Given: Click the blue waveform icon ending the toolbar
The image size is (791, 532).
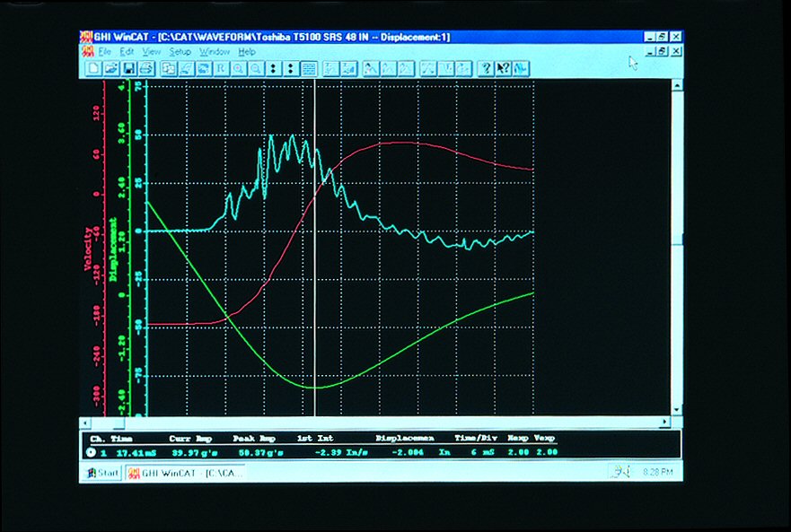Looking at the screenshot, I should (x=521, y=68).
